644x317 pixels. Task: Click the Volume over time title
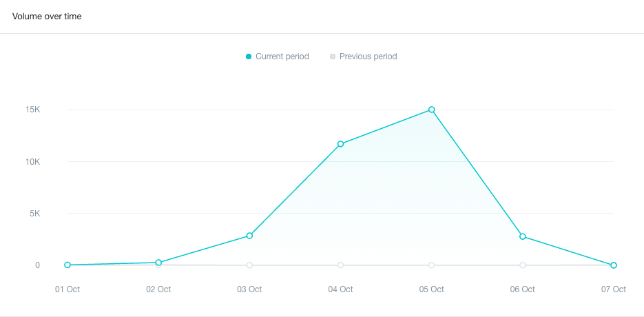coord(47,17)
